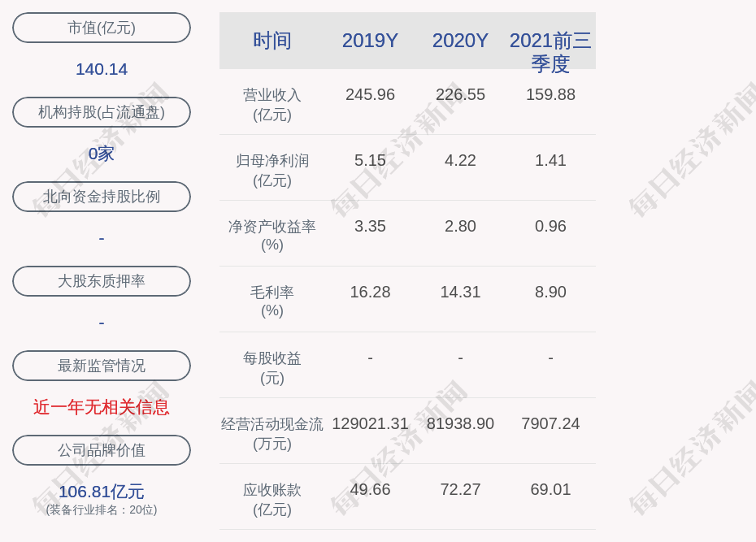The width and height of the screenshot is (756, 542).
Task: Select the 机构持股(占流通盘) pill label
Action: [x=102, y=112]
